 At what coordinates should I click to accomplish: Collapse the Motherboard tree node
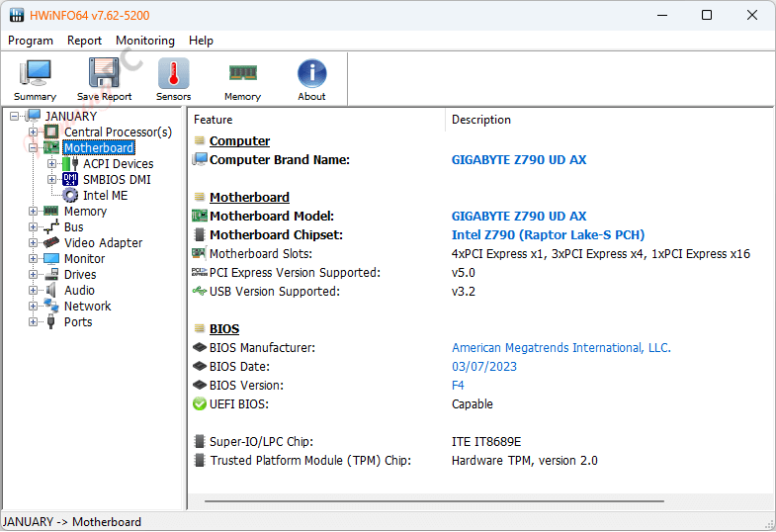point(33,148)
